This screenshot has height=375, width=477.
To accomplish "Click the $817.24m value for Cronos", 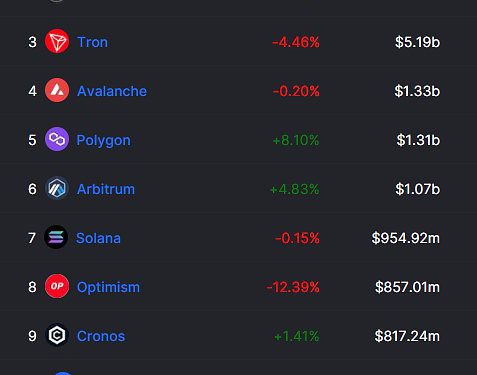I will click(x=407, y=336).
